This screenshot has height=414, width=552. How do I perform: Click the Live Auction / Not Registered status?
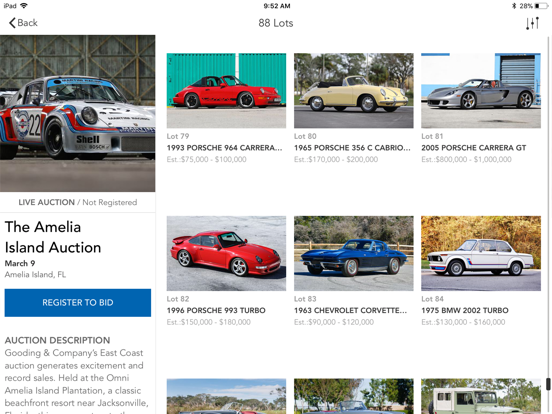point(78,202)
